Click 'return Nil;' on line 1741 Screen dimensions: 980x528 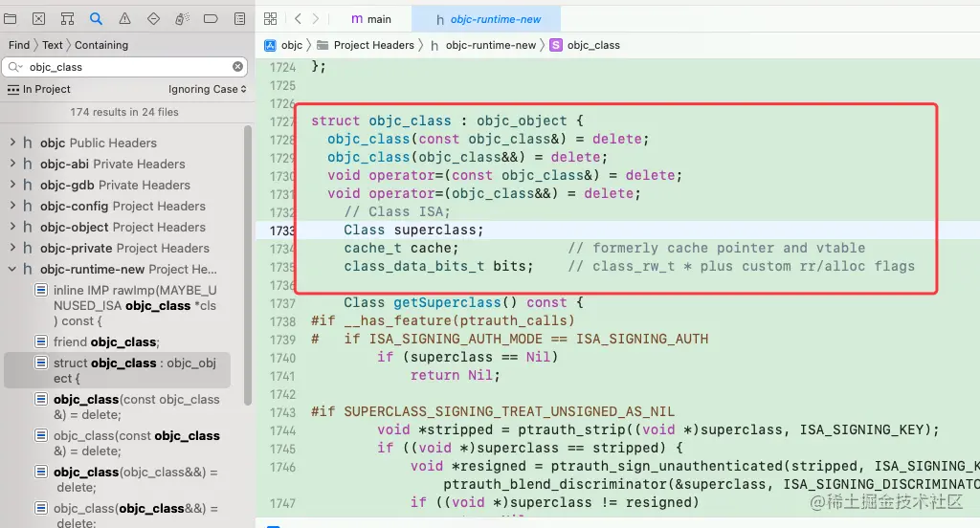(455, 376)
